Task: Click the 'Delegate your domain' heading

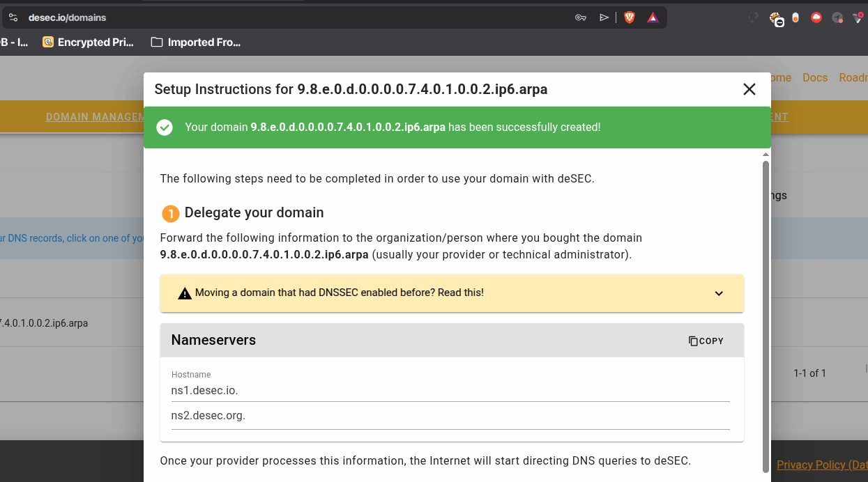Action: point(254,212)
